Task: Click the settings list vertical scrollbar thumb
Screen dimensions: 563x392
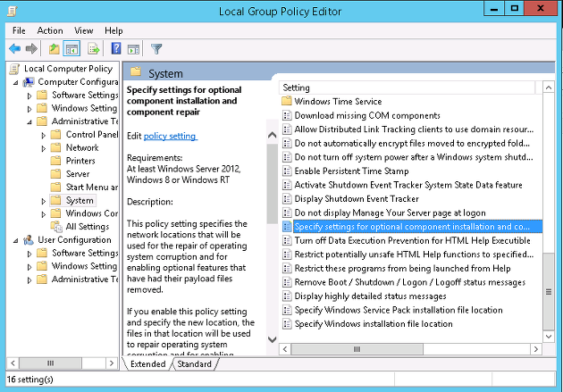Action: point(549,292)
